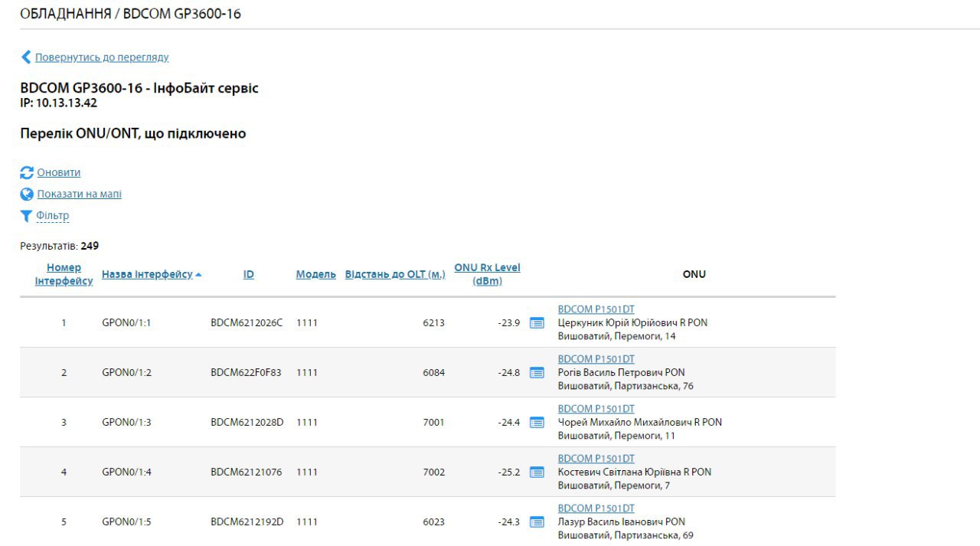Click Rx level value -25.2
The image size is (980, 546).
[x=508, y=472]
